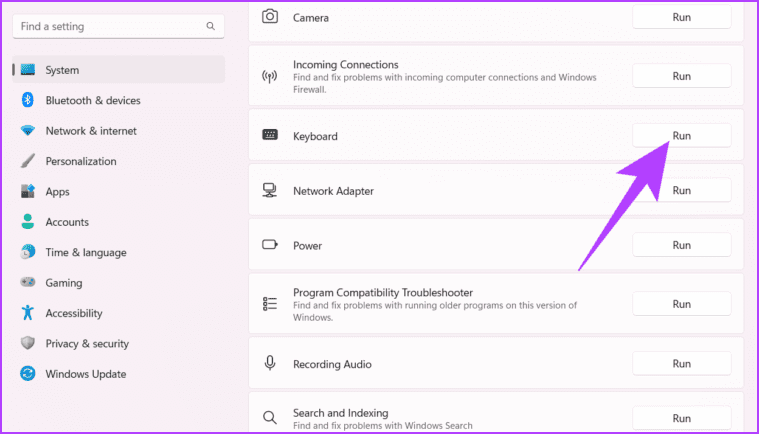Click the Network Adapter icon
This screenshot has width=759, height=434.
point(270,190)
